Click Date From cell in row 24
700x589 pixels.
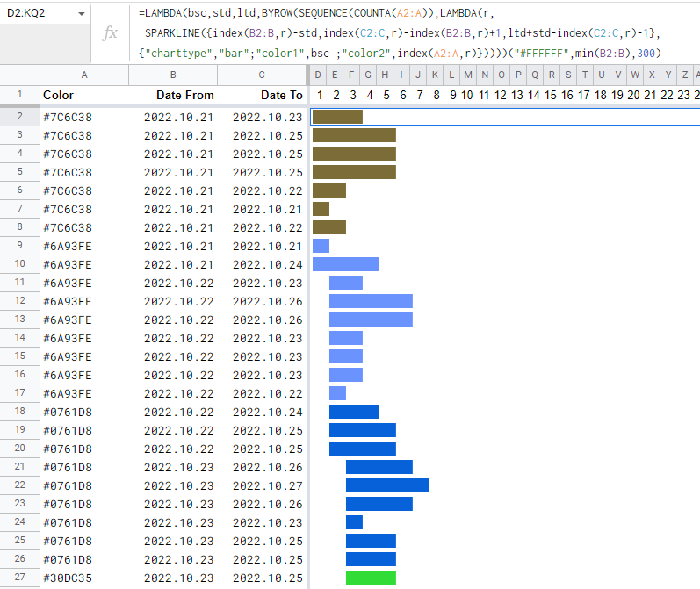pos(173,522)
